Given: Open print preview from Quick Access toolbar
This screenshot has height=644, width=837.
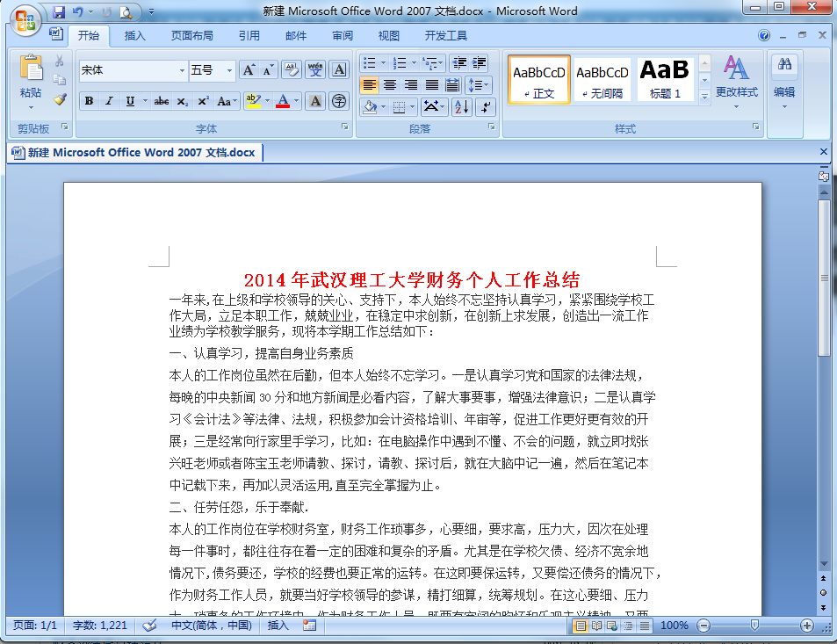Looking at the screenshot, I should (126, 11).
